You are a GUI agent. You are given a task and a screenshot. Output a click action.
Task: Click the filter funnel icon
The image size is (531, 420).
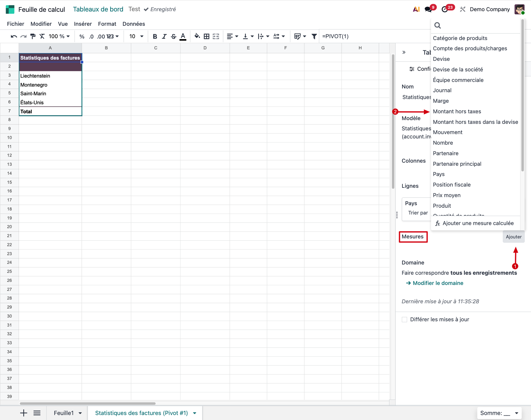tap(314, 36)
